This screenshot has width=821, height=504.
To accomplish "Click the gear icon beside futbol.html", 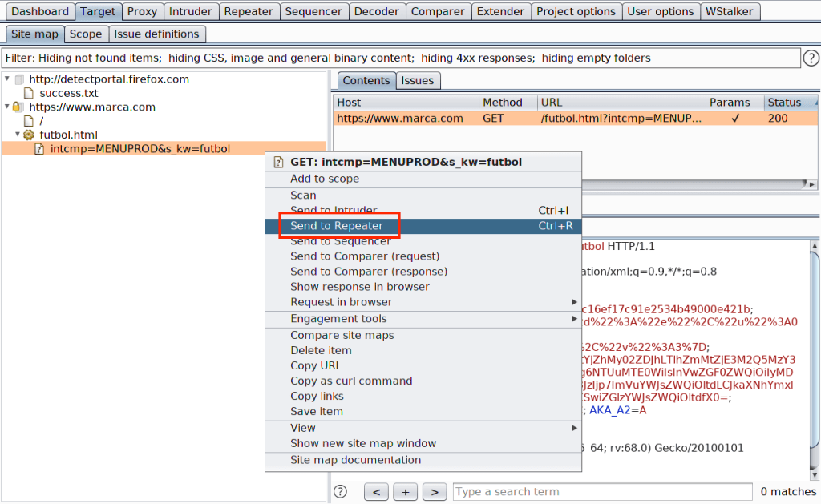I will tap(28, 135).
